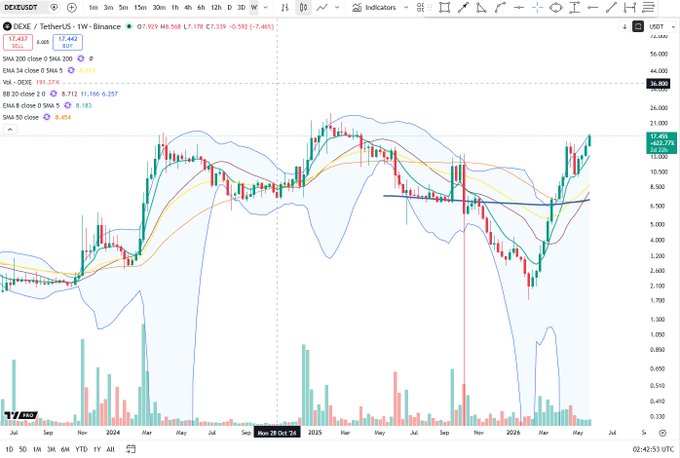Viewport: 680px width, 458px height.
Task: Set date range to 6M
Action: click(x=65, y=449)
